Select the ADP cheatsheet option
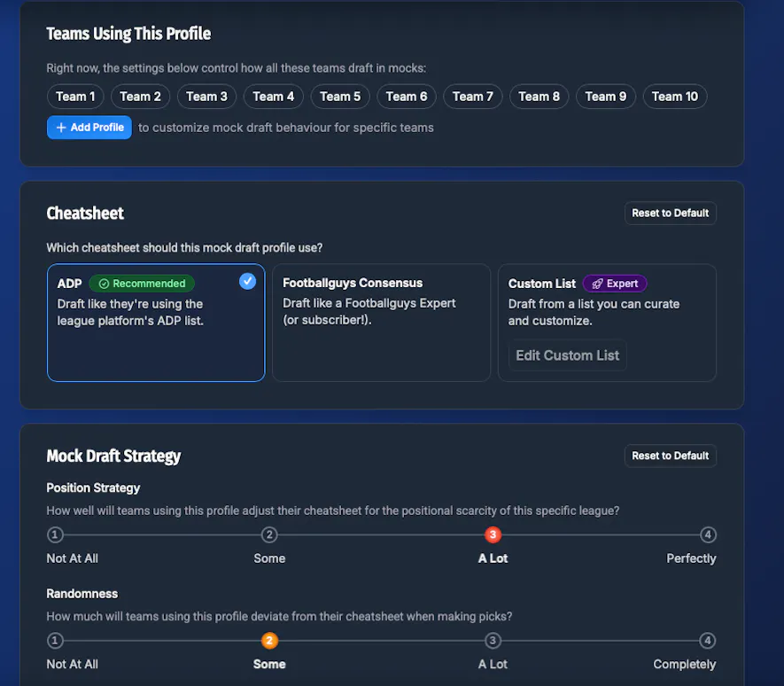 pyautogui.click(x=156, y=323)
